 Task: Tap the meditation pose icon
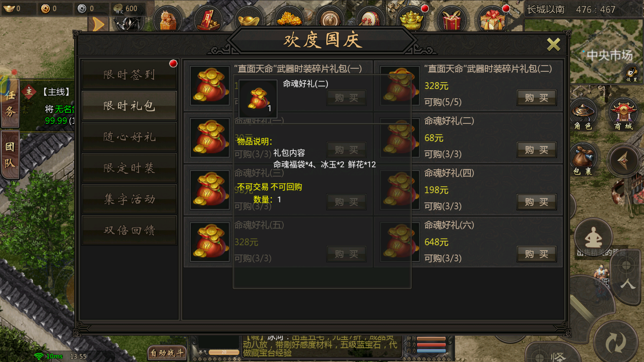pyautogui.click(x=593, y=237)
